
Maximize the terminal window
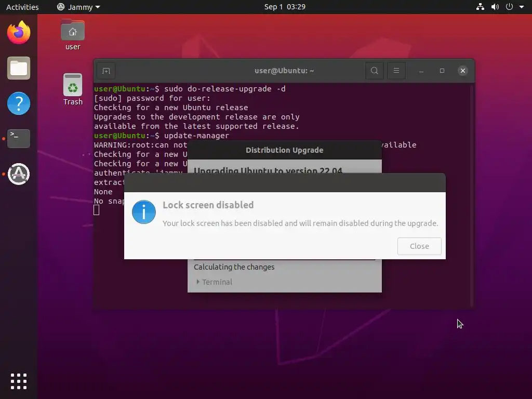442,71
